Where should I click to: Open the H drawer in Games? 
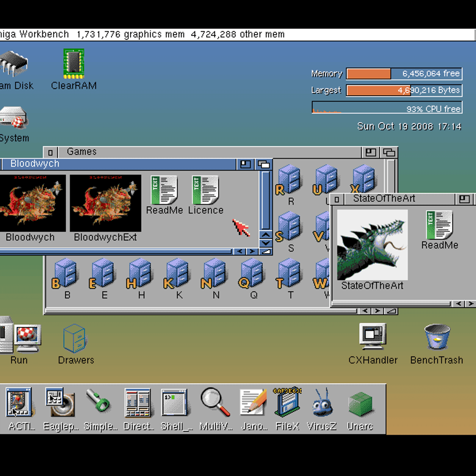[x=140, y=274]
